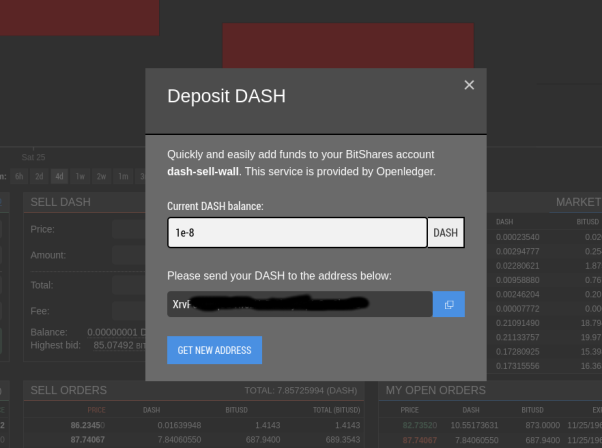Click the open order priced 82.73520
The width and height of the screenshot is (602, 448).
tap(490, 425)
